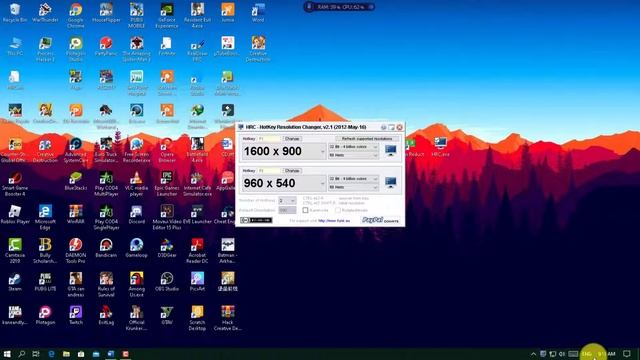
Task: Open Word desktop shortcut
Action: click(x=258, y=13)
